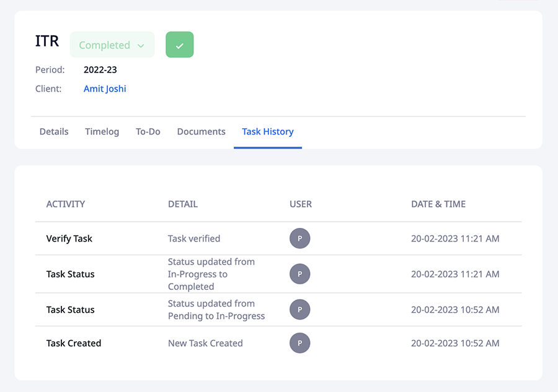Expand the status chevron arrow
Image resolution: width=558 pixels, height=392 pixels.
point(141,46)
